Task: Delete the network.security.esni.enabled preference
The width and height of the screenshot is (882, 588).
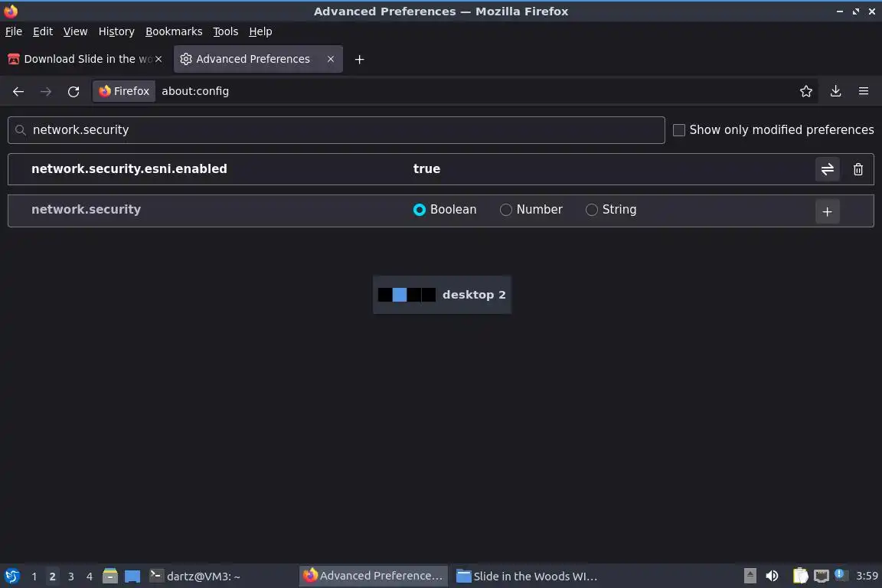Action: coord(857,168)
